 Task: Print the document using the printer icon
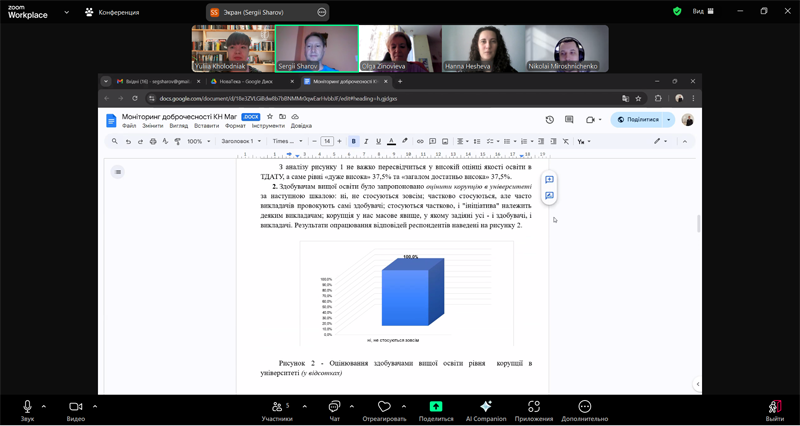point(153,141)
